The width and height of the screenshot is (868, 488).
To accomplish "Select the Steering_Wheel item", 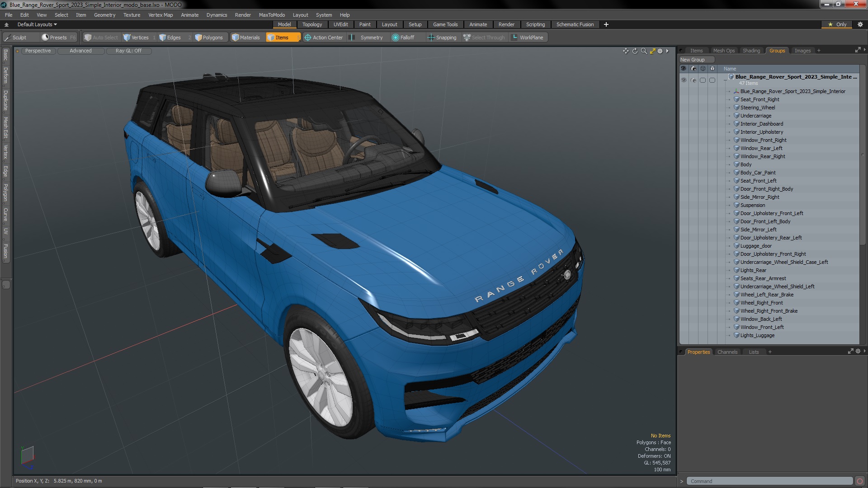I will (757, 108).
